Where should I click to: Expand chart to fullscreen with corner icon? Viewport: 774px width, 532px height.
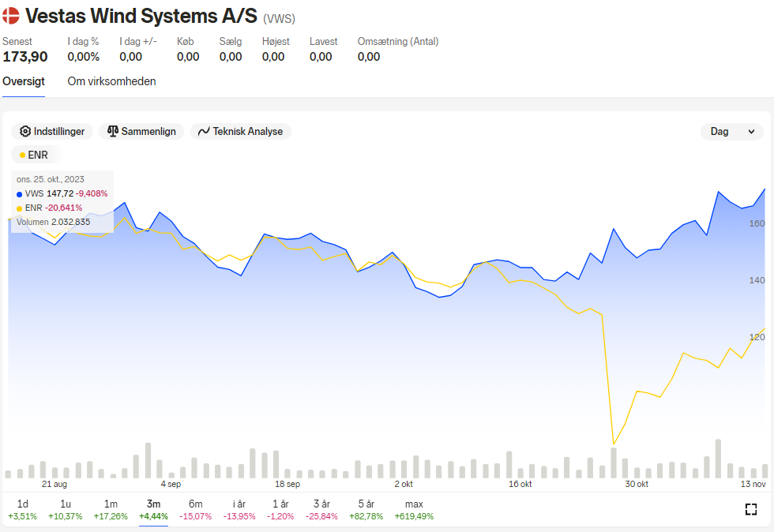(751, 509)
